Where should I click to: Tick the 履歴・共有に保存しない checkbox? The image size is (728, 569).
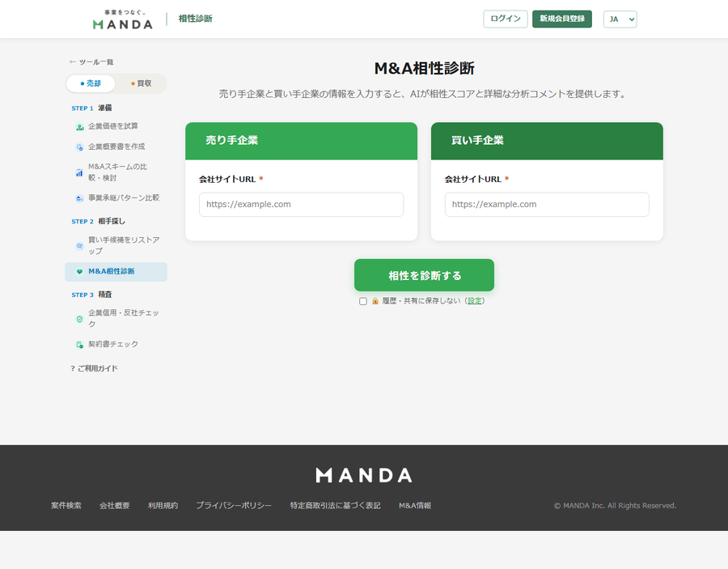tap(363, 301)
